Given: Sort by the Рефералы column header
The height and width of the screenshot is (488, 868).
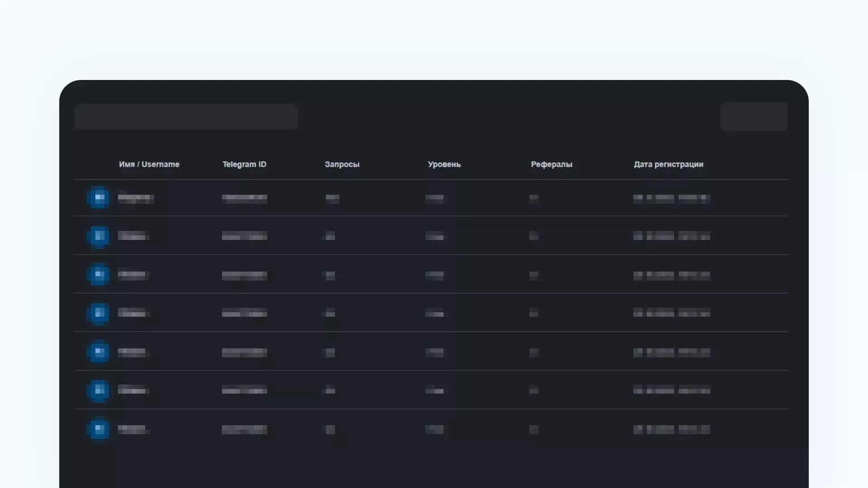Looking at the screenshot, I should [x=551, y=164].
